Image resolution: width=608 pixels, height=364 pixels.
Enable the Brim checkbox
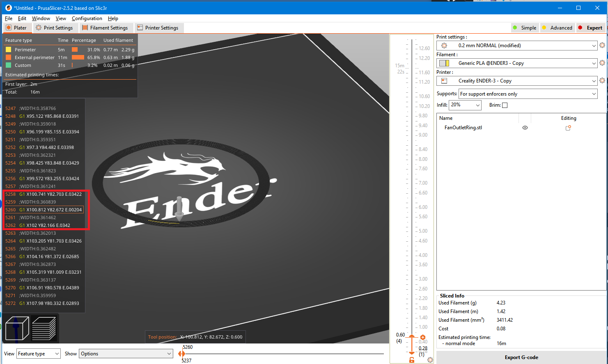[x=505, y=105]
